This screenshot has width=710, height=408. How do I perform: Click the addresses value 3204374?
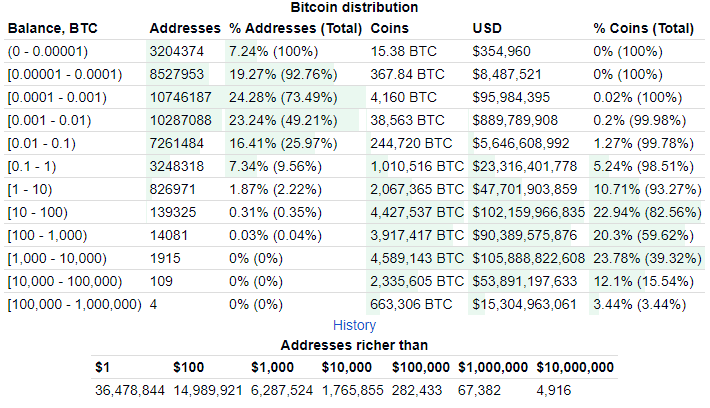coord(177,51)
